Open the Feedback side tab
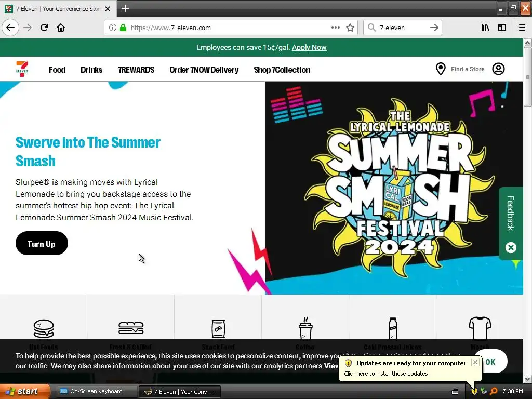 [x=511, y=213]
